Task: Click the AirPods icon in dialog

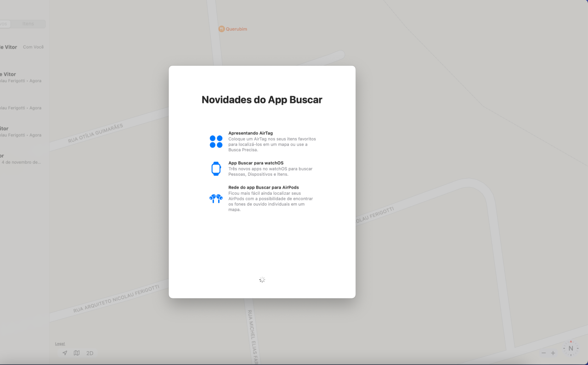Action: tap(216, 198)
